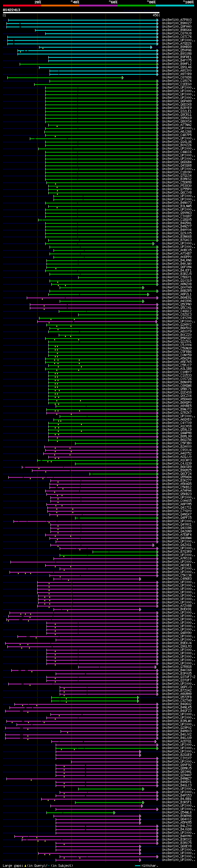Open hit UniRef100_Q5CPN0

pos(177,305)
